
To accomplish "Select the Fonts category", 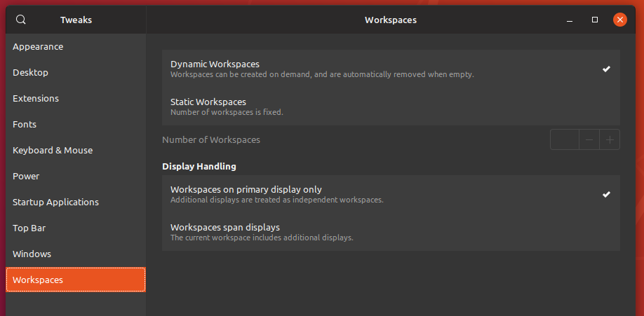I will (x=76, y=124).
